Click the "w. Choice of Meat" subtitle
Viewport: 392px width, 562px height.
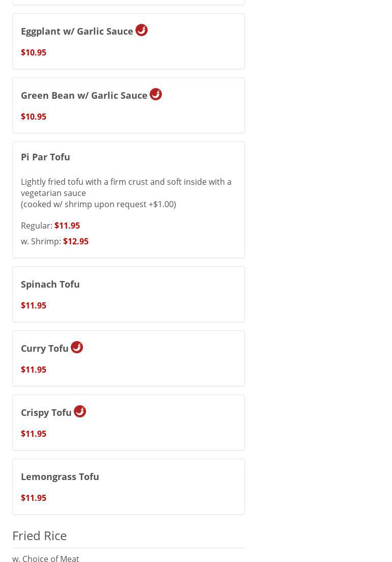point(46,558)
